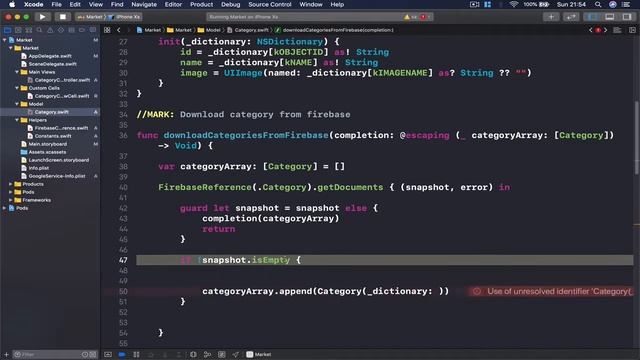Viewport: 640px width, 360px height.
Task: Open the Editor menu
Action: (173, 4)
